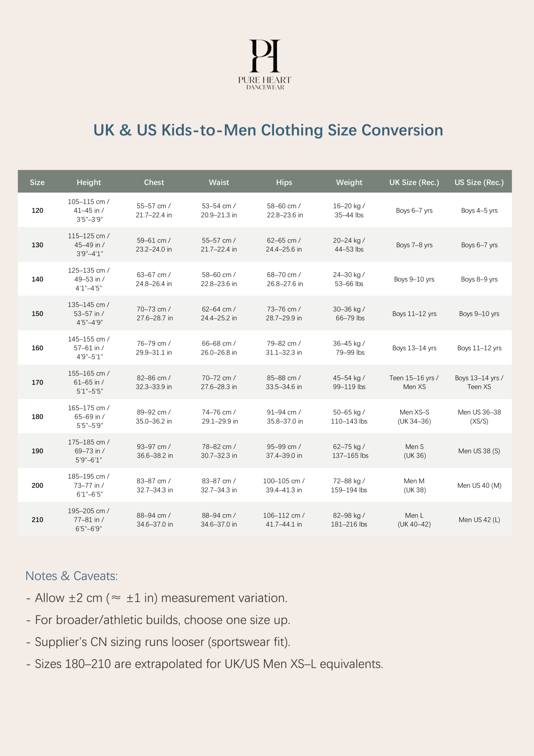This screenshot has height=756, width=534.
Task: Select the size 120 row label
Action: [37, 210]
